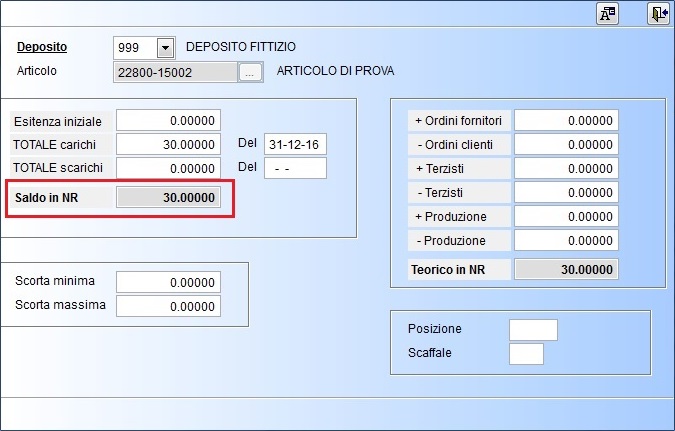
Task: Click the + Produzione value field
Action: tap(566, 217)
